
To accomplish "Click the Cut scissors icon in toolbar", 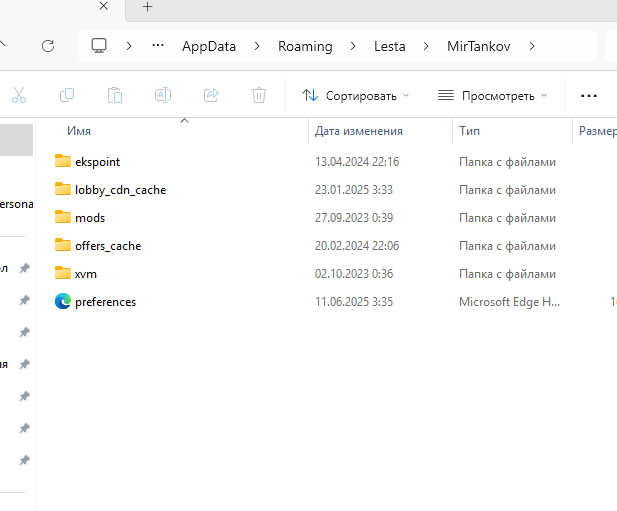I will [19, 96].
